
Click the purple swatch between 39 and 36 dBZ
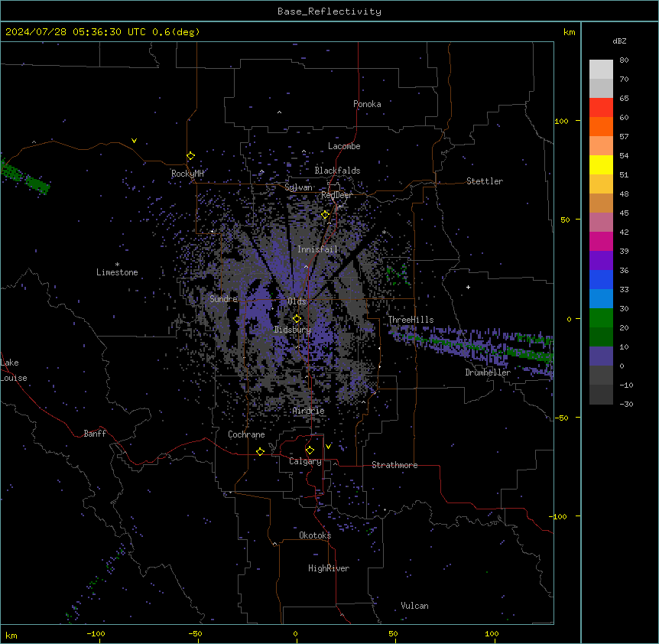coord(601,261)
